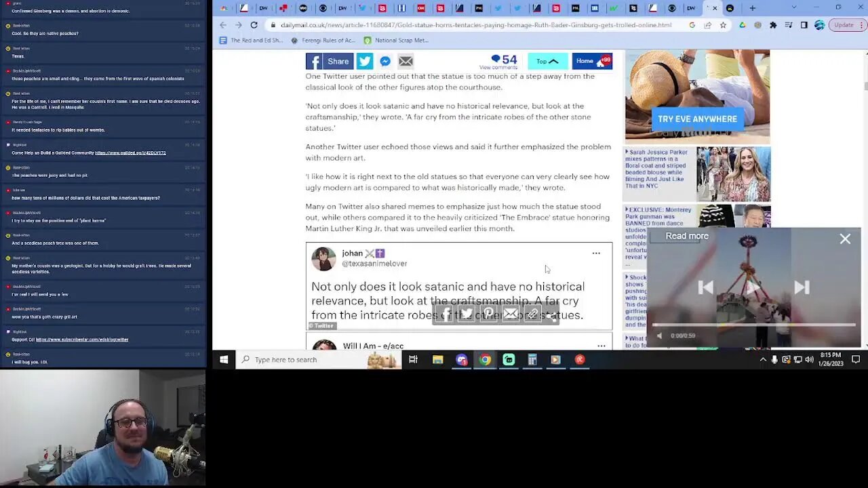The image size is (868, 488).
Task: Bookmark this page with star icon
Action: point(723,25)
